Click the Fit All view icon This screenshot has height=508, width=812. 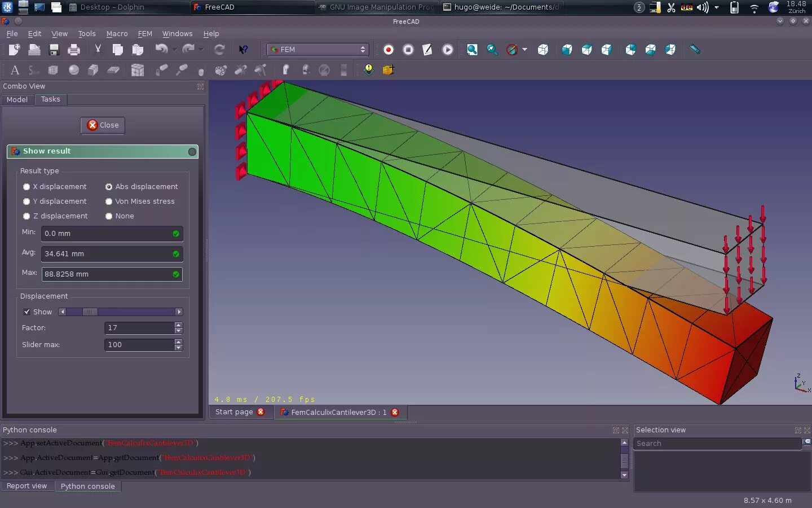click(x=472, y=50)
